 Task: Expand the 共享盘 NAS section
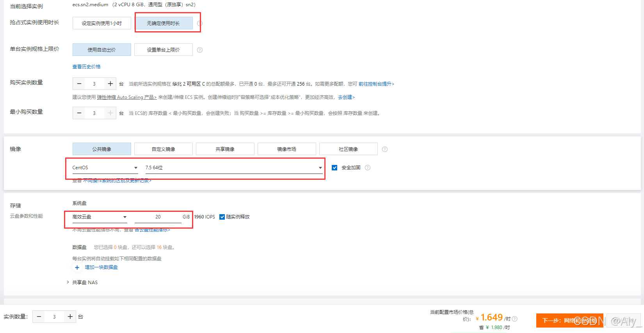pyautogui.click(x=82, y=282)
